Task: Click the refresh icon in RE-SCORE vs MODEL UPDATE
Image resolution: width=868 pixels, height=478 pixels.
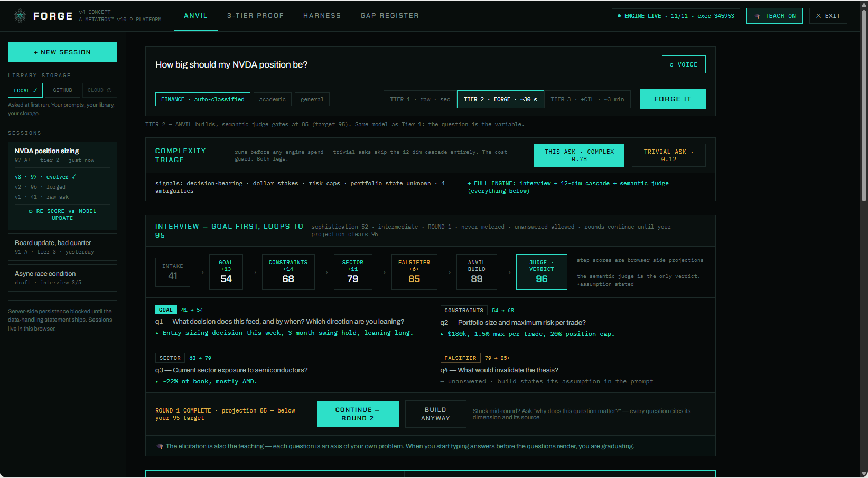Action: click(x=31, y=211)
